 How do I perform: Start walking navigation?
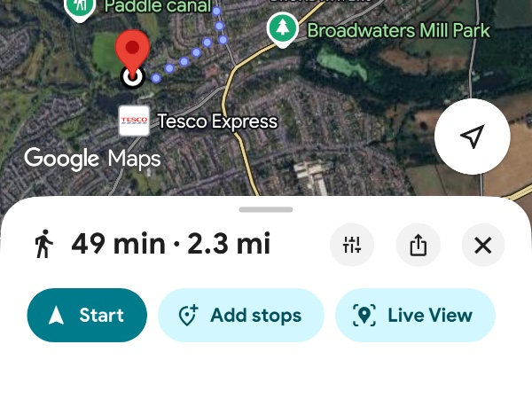click(x=87, y=315)
